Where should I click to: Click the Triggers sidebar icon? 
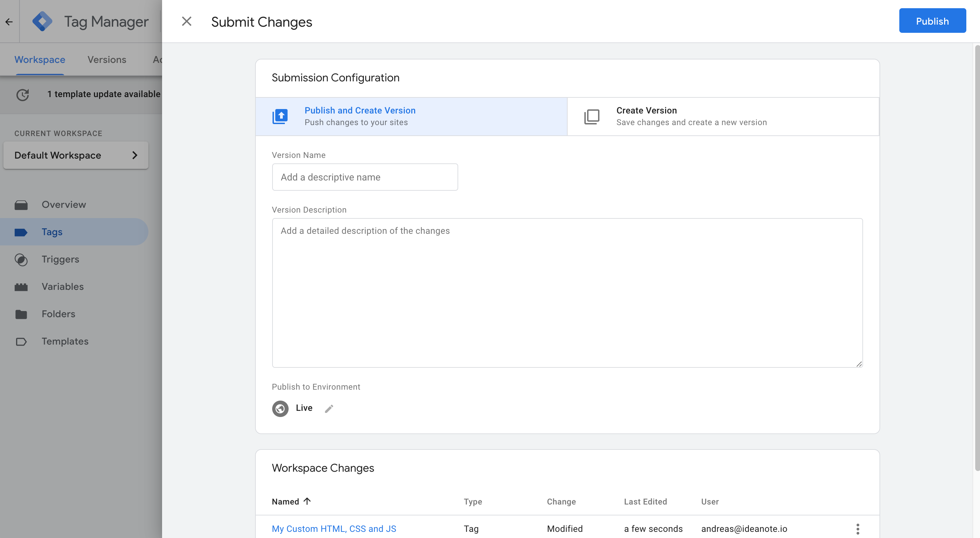(21, 260)
